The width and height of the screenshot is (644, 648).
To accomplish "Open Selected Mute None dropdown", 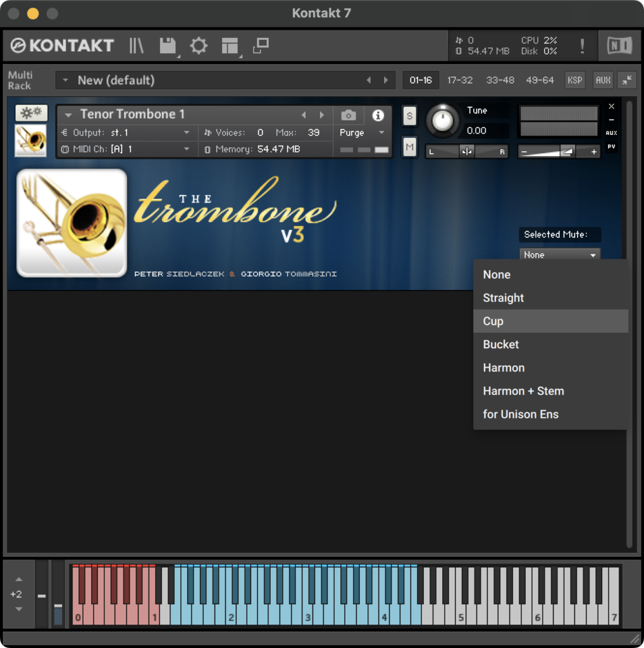I will click(559, 254).
